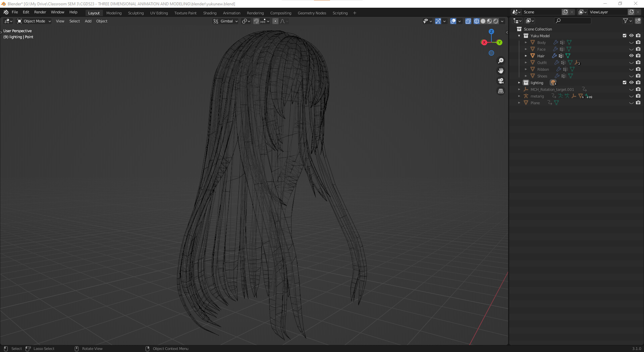Switch to the Shading workspace tab
Screen dimensions: 644x352
(x=210, y=13)
